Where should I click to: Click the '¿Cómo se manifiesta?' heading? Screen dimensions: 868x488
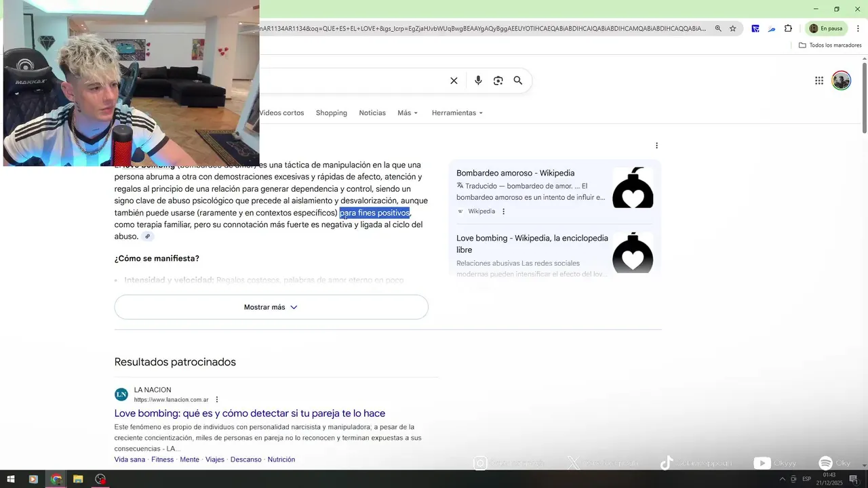[157, 259]
